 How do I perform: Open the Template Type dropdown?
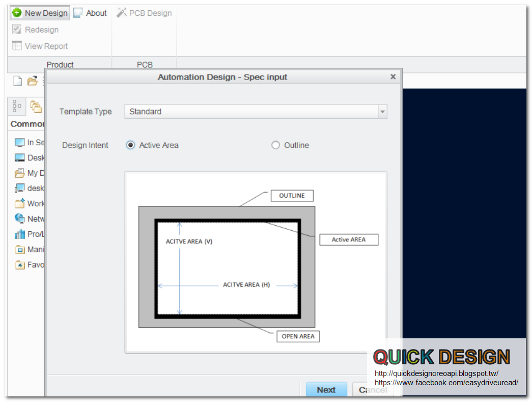(382, 112)
